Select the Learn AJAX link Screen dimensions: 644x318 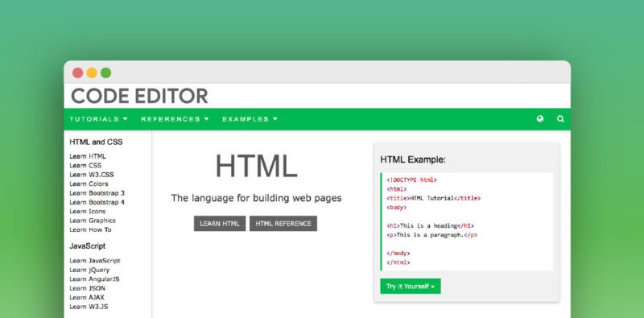[87, 297]
